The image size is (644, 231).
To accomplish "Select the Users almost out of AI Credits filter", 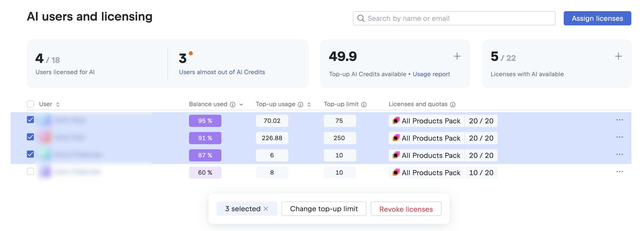I will (x=222, y=72).
